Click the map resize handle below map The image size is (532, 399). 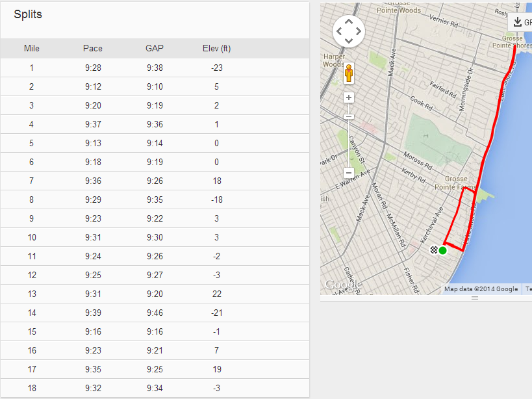pyautogui.click(x=474, y=298)
